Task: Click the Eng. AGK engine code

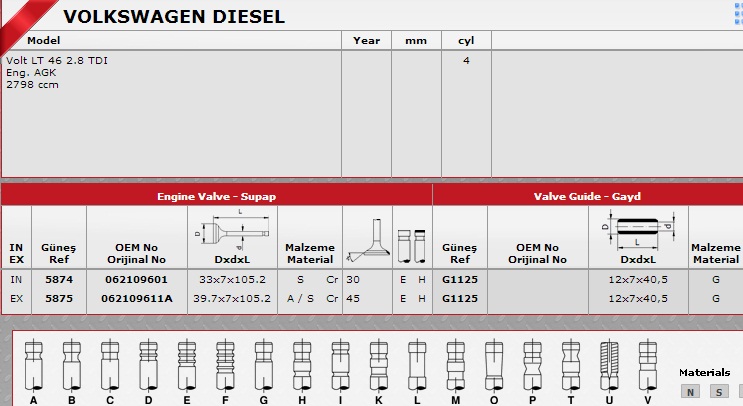Action: [x=31, y=72]
